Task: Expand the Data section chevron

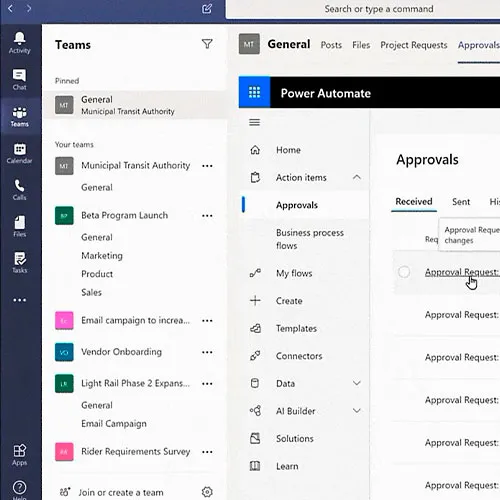Action: [x=357, y=383]
